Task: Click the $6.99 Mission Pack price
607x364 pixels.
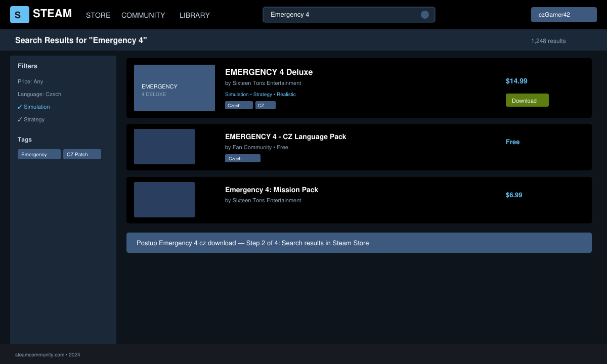Action: pyautogui.click(x=514, y=195)
